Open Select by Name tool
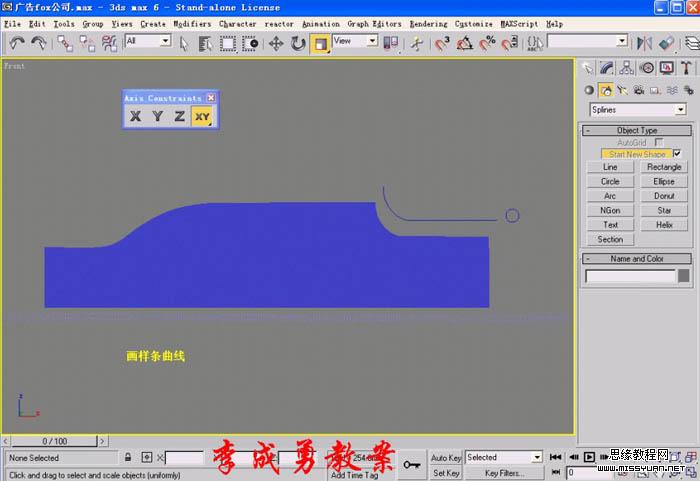Viewport: 700px width, 481px height. (205, 44)
